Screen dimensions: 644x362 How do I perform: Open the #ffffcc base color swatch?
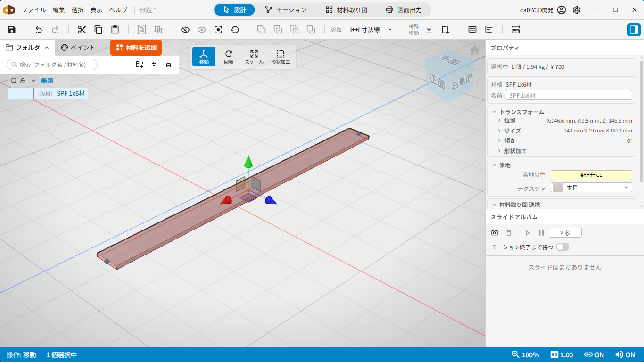click(591, 175)
